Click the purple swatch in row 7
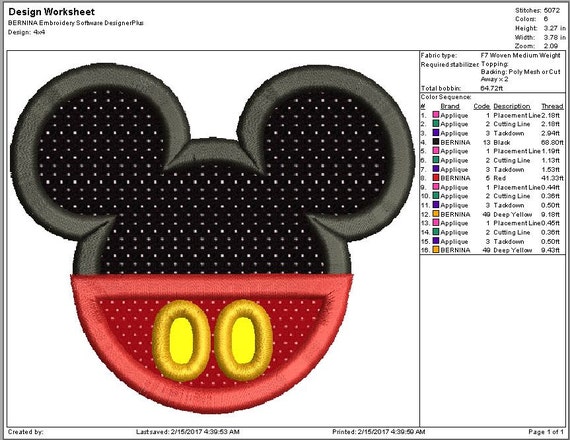 pos(435,169)
